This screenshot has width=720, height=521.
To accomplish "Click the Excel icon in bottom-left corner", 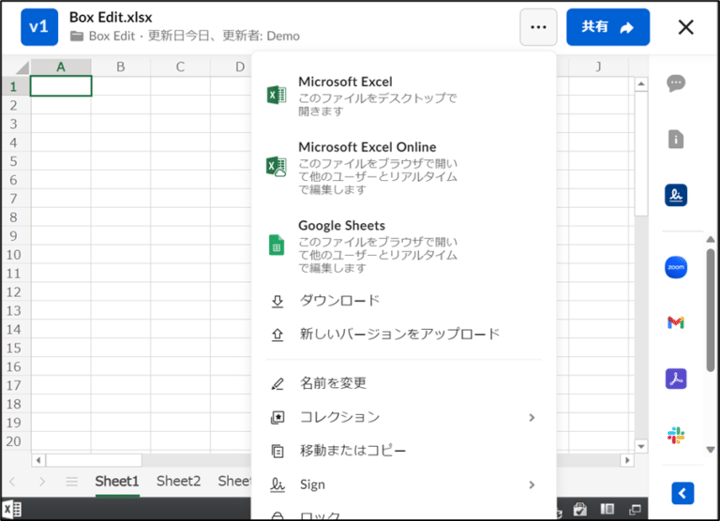I will coord(13,511).
